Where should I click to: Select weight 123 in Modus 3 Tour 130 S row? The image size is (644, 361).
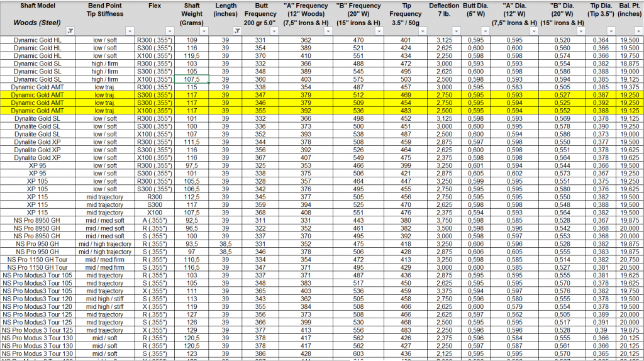[x=192, y=353]
